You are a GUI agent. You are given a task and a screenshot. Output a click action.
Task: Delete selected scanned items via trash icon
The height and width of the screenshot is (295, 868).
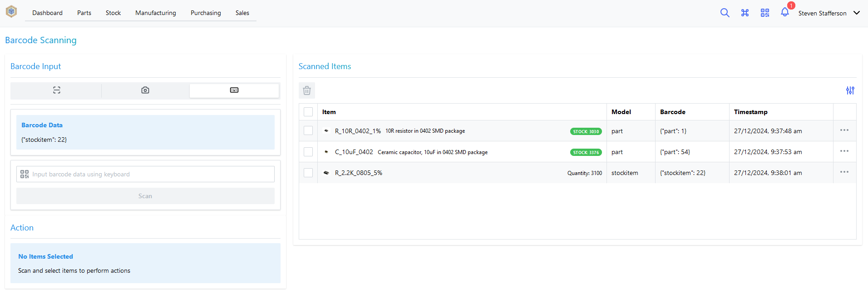[307, 90]
